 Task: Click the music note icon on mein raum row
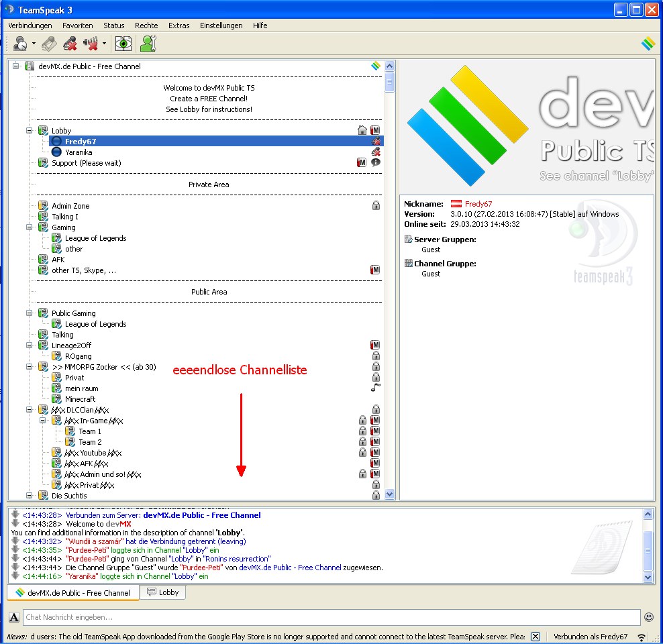pyautogui.click(x=376, y=388)
